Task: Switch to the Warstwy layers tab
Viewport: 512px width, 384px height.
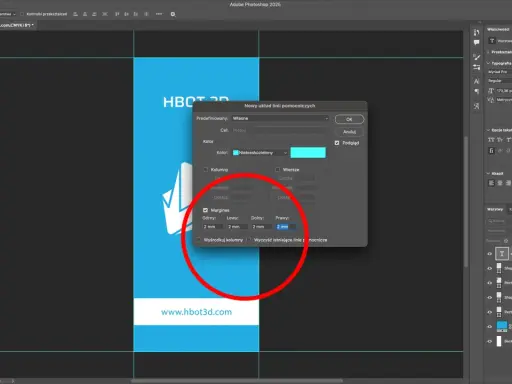Action: [495, 209]
